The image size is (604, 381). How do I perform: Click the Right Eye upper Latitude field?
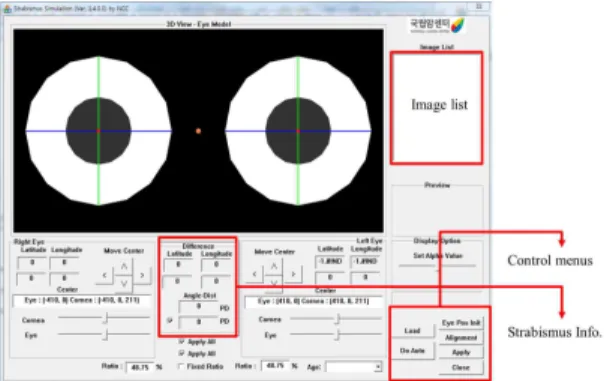point(32,263)
